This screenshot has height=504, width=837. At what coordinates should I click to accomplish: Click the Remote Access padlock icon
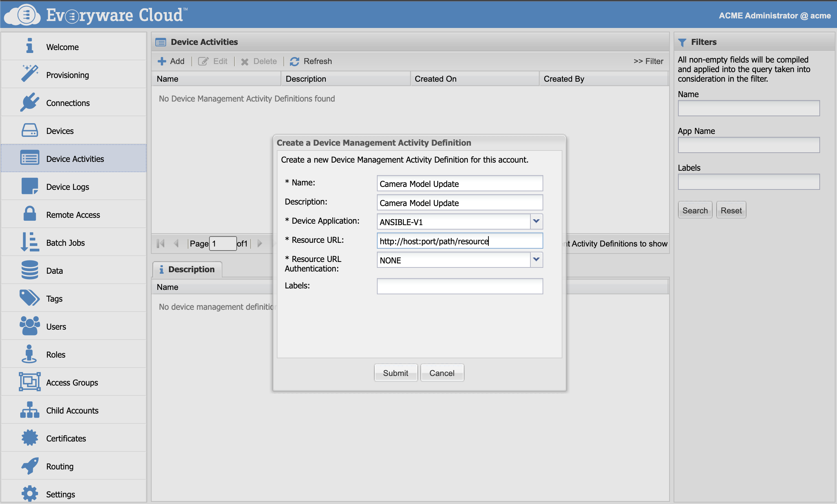(29, 214)
